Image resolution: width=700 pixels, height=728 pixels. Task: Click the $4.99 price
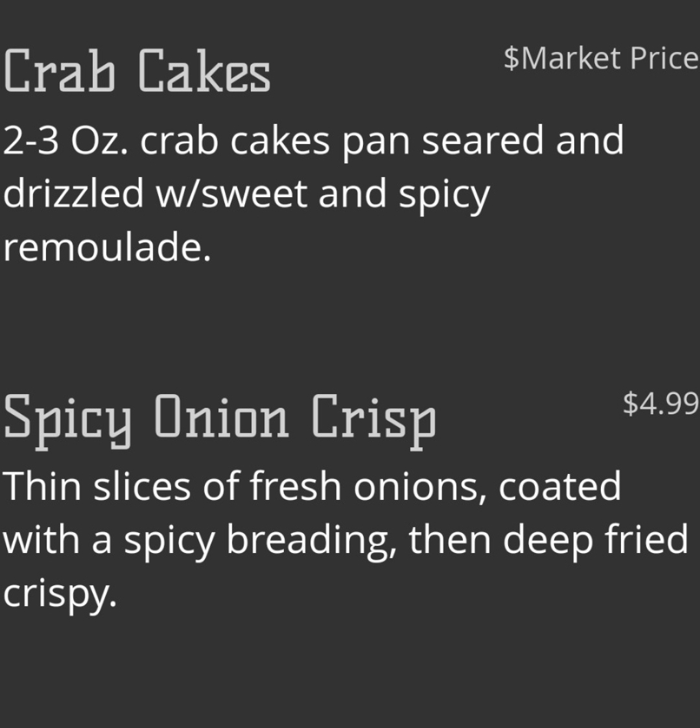point(660,403)
